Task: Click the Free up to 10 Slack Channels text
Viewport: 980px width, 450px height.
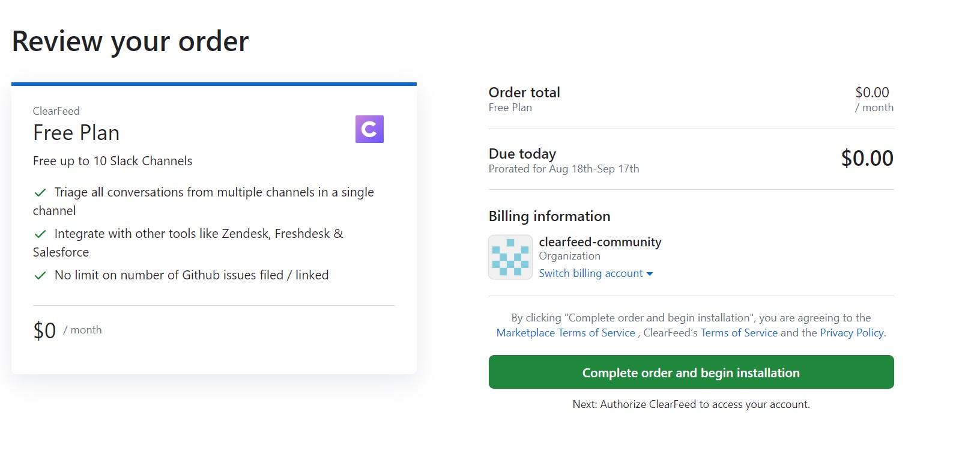Action: [113, 161]
